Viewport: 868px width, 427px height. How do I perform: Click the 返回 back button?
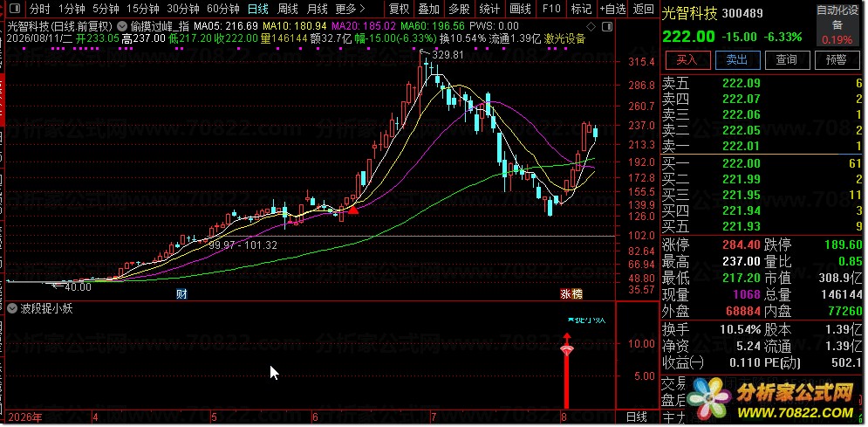pyautogui.click(x=644, y=9)
